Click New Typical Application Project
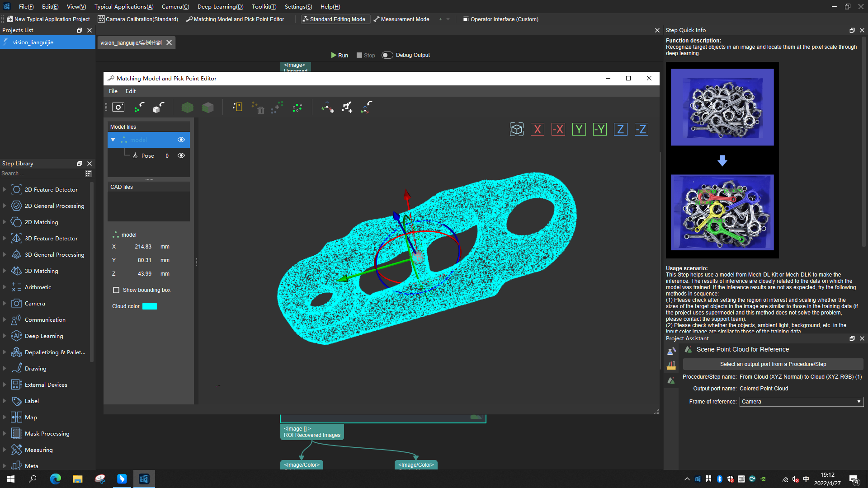The height and width of the screenshot is (488, 868). coord(48,19)
